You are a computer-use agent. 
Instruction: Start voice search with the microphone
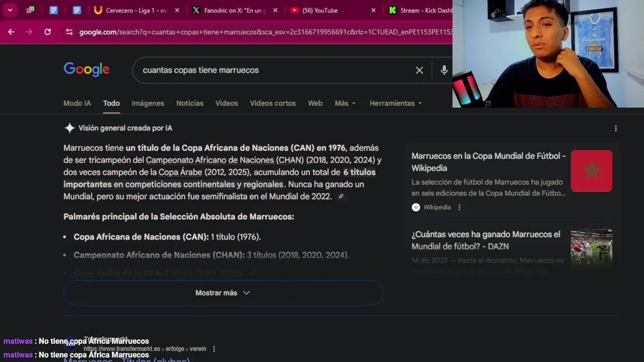point(444,70)
